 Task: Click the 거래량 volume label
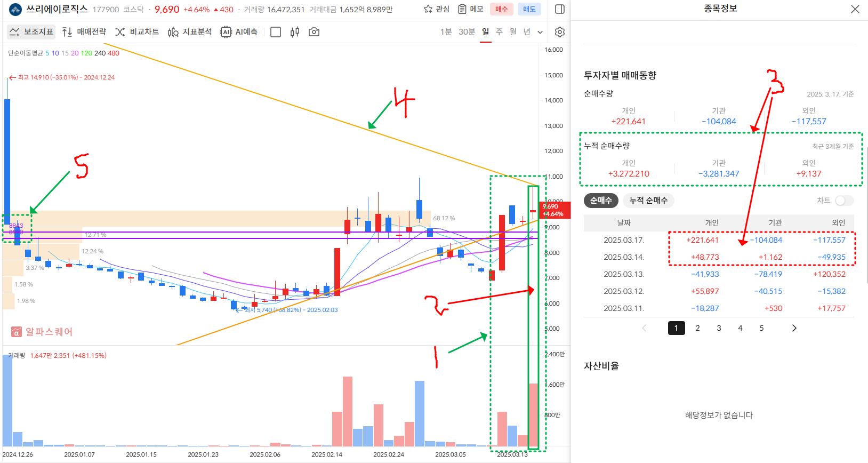click(x=17, y=355)
